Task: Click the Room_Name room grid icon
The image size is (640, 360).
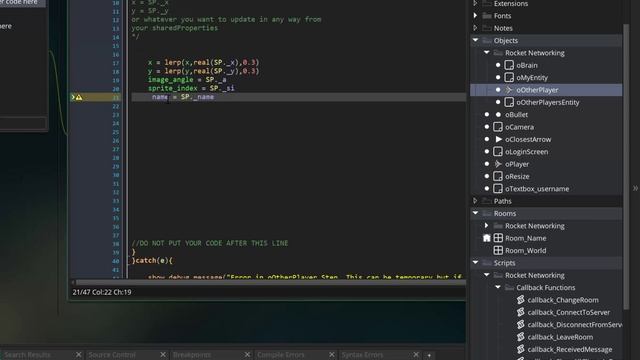Action: [x=498, y=238]
